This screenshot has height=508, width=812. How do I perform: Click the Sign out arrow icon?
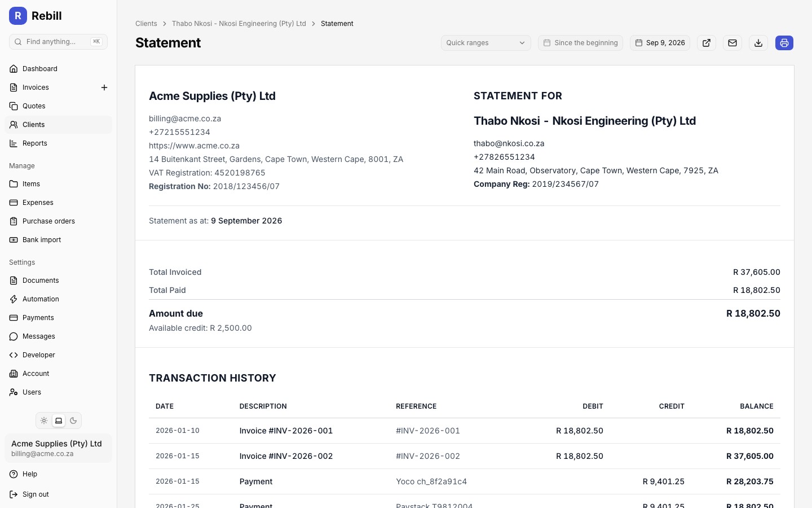(x=14, y=494)
